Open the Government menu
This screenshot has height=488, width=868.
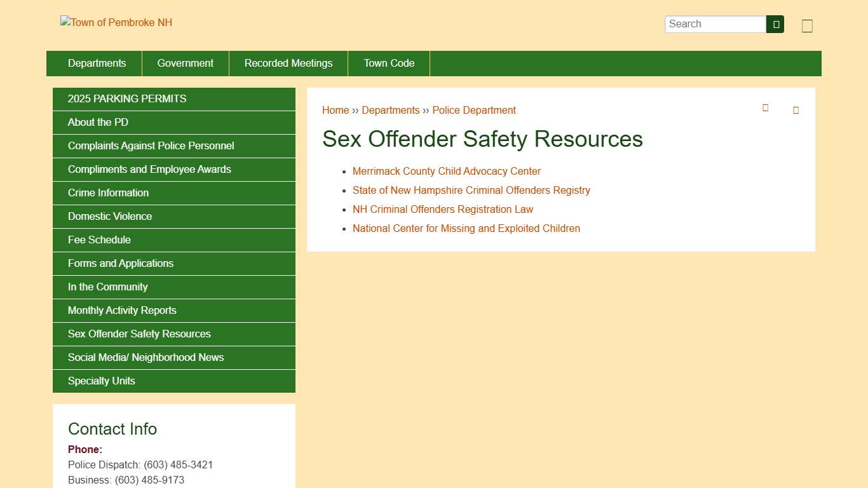click(x=185, y=63)
